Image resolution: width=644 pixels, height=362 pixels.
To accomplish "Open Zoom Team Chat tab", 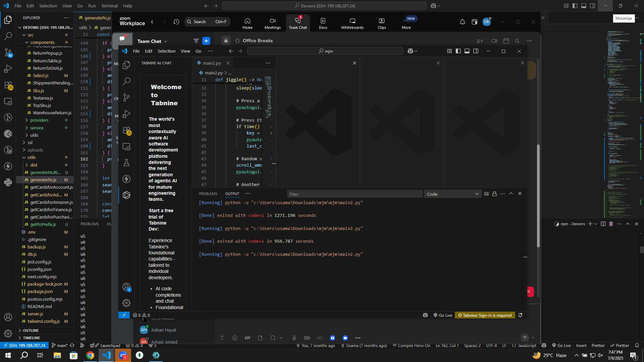I will coord(298,23).
